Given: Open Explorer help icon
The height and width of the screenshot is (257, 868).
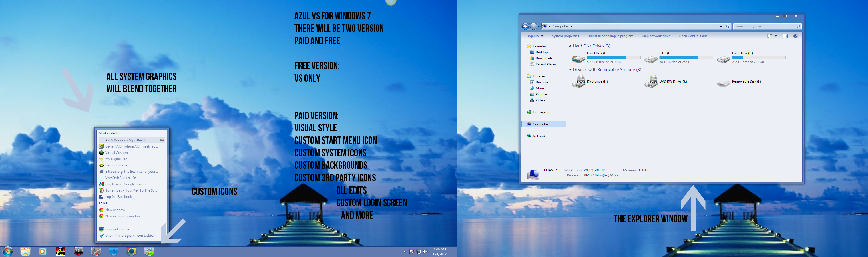Looking at the screenshot, I should click(795, 36).
